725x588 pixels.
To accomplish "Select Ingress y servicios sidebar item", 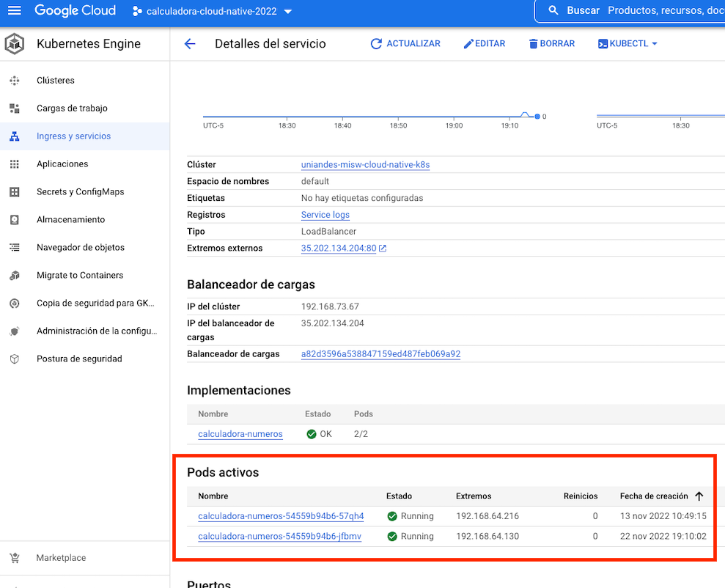I will pos(85,136).
